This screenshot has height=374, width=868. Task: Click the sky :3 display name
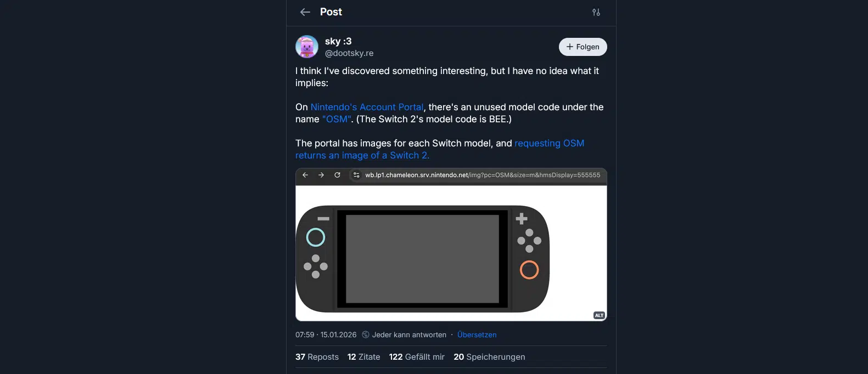point(338,41)
